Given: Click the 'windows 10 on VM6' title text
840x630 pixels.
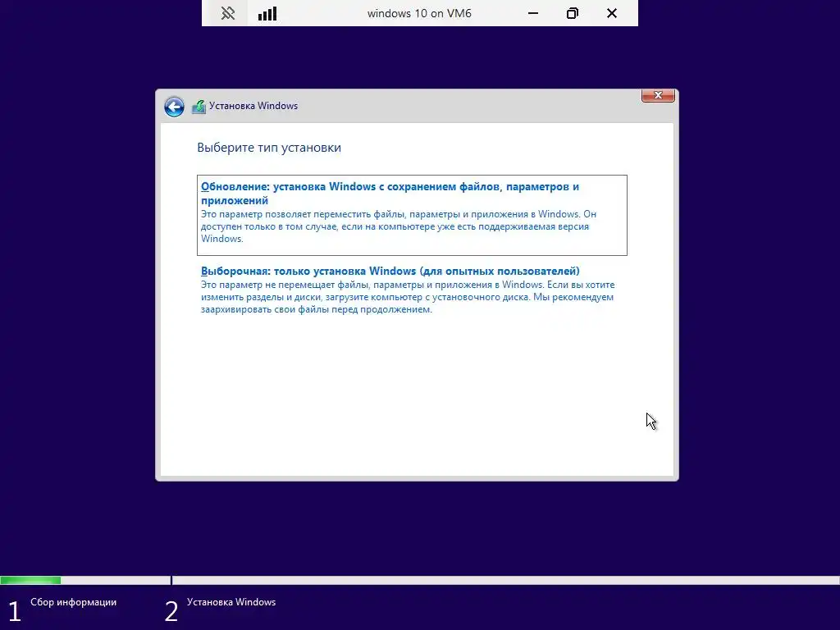Looking at the screenshot, I should 419,13.
